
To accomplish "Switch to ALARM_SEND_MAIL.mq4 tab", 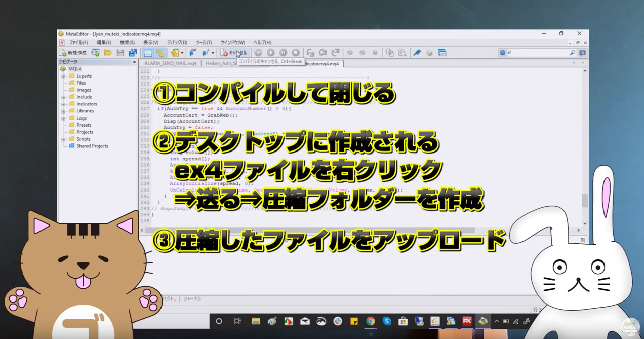I will (171, 64).
